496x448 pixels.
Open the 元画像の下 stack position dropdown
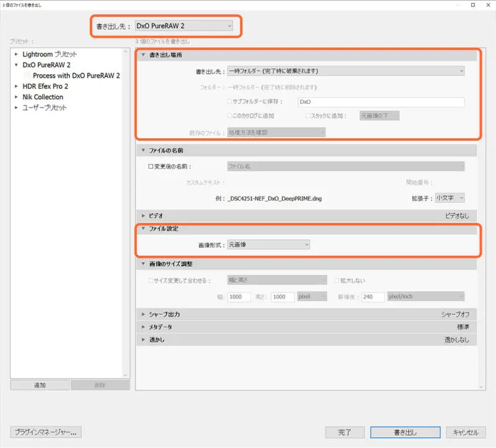click(x=379, y=116)
